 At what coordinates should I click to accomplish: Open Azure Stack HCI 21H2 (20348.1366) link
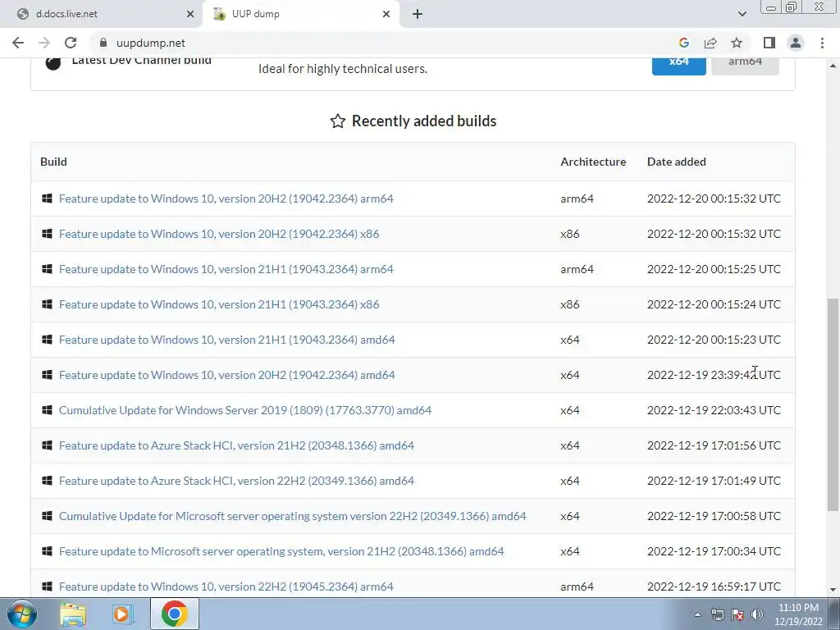[x=236, y=445]
